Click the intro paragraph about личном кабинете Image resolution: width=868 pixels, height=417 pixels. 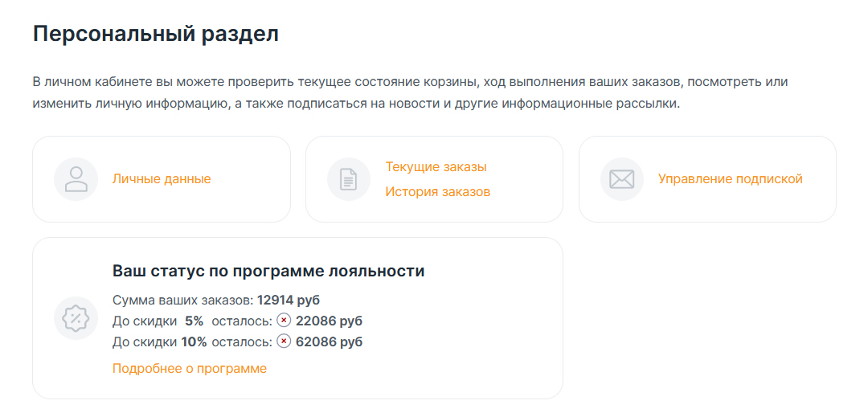(x=410, y=93)
